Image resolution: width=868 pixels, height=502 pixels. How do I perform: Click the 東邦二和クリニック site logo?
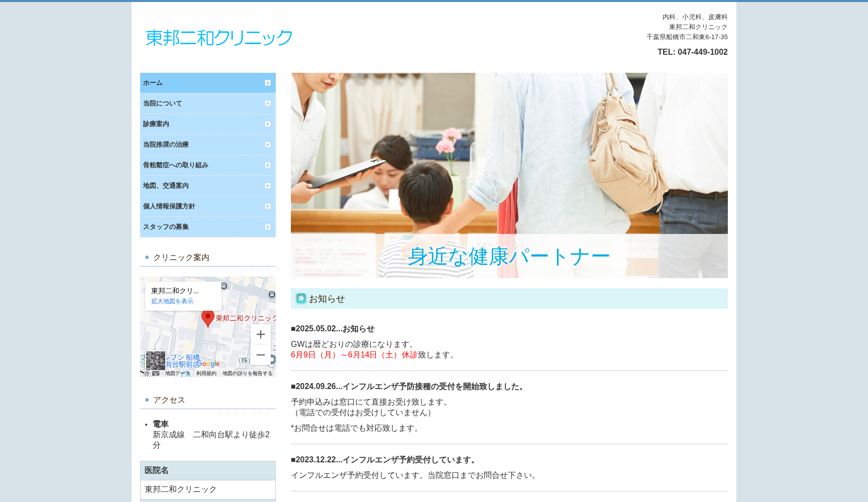pos(218,37)
